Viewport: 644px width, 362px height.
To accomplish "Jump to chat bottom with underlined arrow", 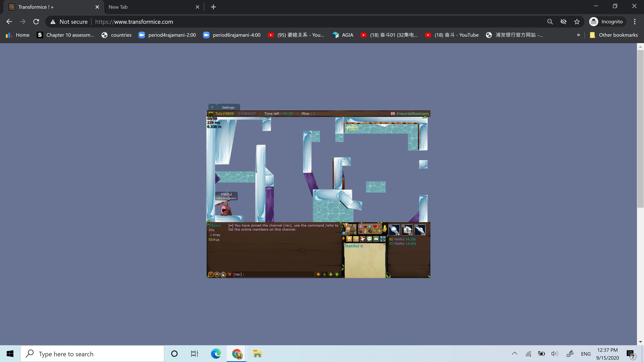I will coord(325,274).
